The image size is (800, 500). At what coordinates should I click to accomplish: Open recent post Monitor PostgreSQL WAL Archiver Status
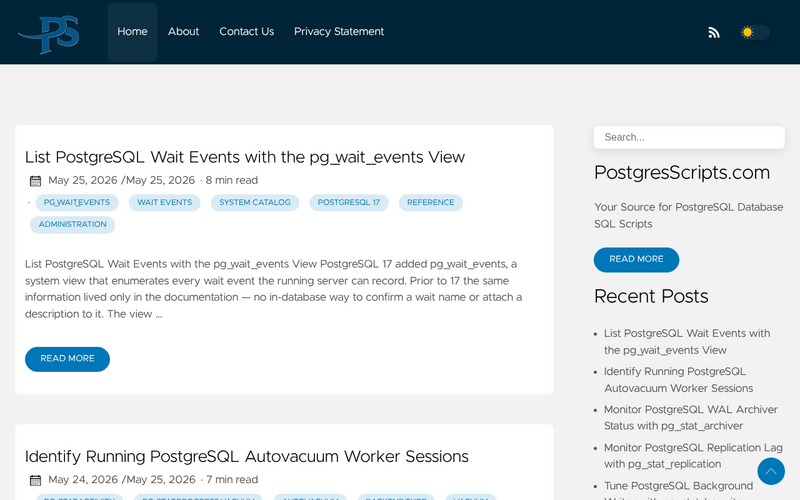pos(691,417)
